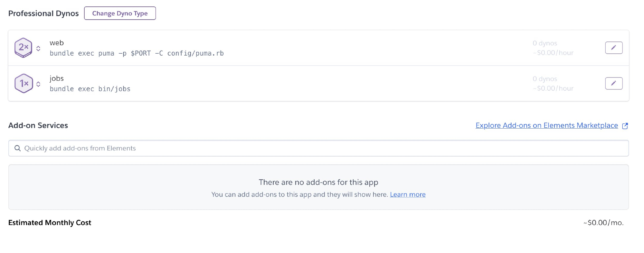Click the magnifier icon in add-ons search
The height and width of the screenshot is (253, 644).
[18, 148]
